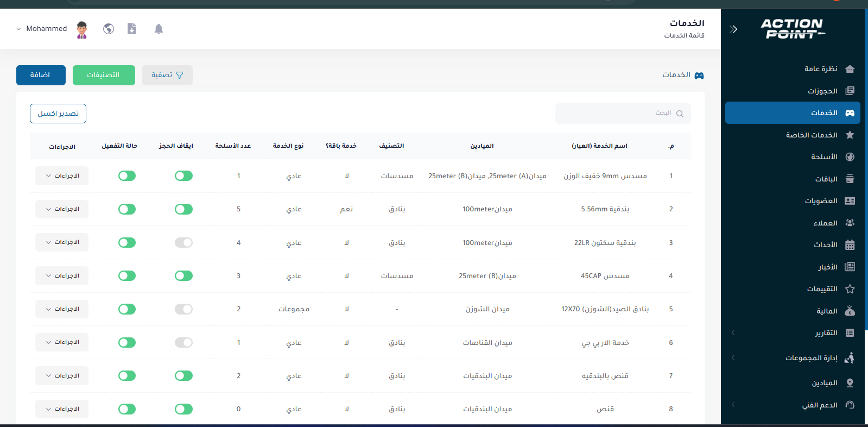868x427 pixels.
Task: Click the اسم الخدمة column header
Action: click(x=599, y=146)
